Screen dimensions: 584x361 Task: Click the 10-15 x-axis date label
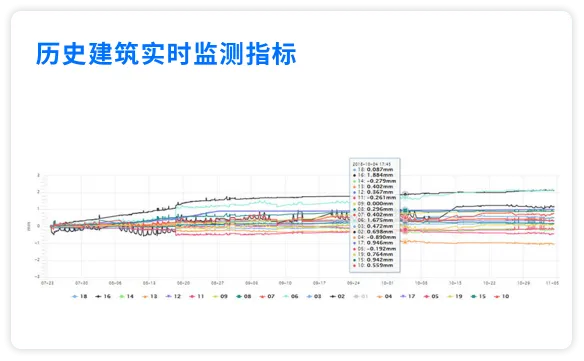[x=455, y=283]
